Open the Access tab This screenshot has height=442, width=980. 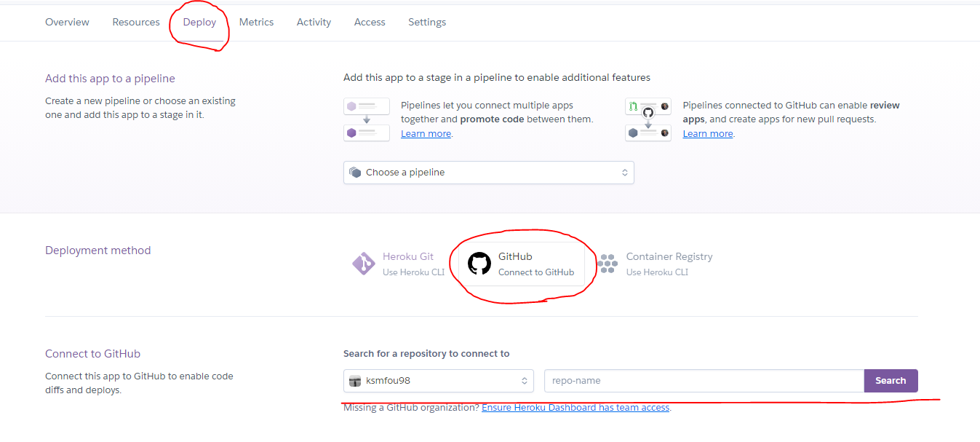pos(370,23)
